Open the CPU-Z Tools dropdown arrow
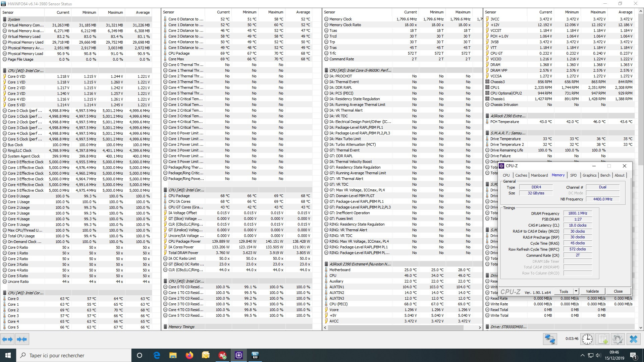Screen dimensions: 644x362 (576, 291)
